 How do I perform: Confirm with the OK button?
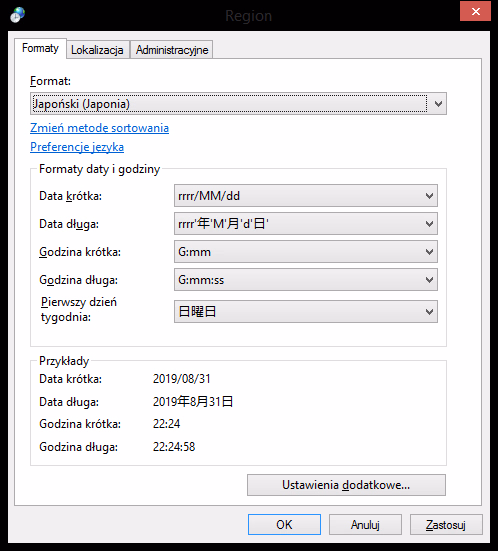pos(284,525)
